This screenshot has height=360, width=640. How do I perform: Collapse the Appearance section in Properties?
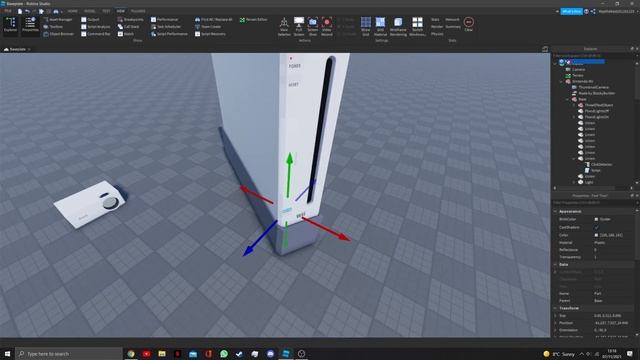555,211
